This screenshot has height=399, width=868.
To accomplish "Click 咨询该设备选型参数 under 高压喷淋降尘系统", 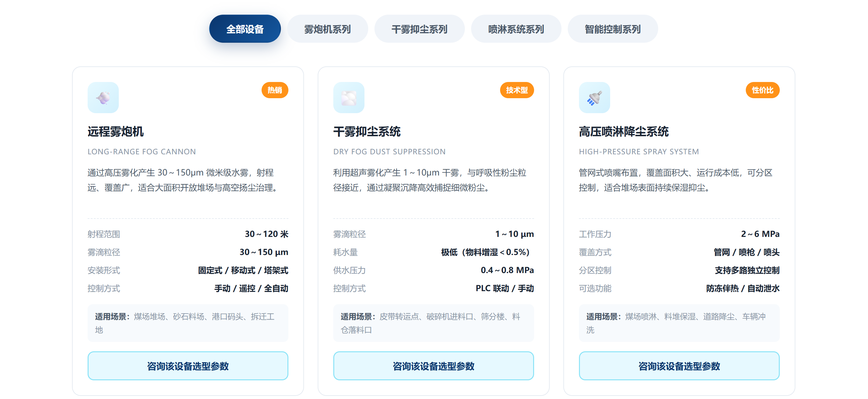I will tap(679, 366).
